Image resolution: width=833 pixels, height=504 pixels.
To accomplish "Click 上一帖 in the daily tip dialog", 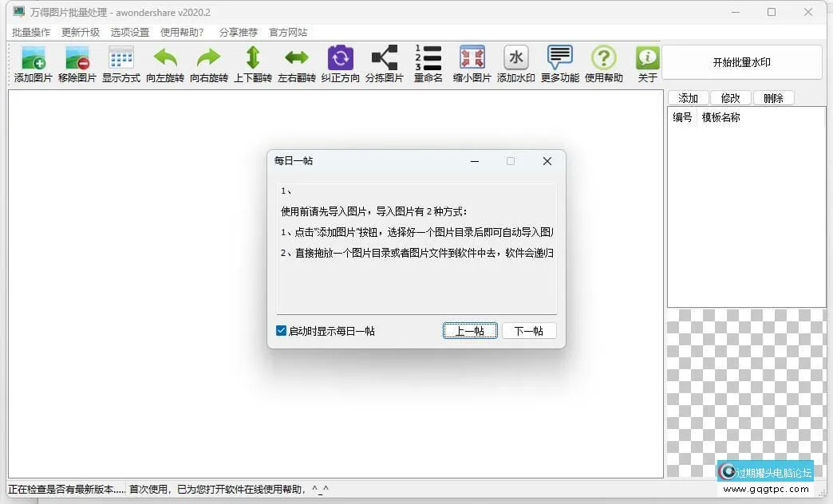I will pos(469,330).
